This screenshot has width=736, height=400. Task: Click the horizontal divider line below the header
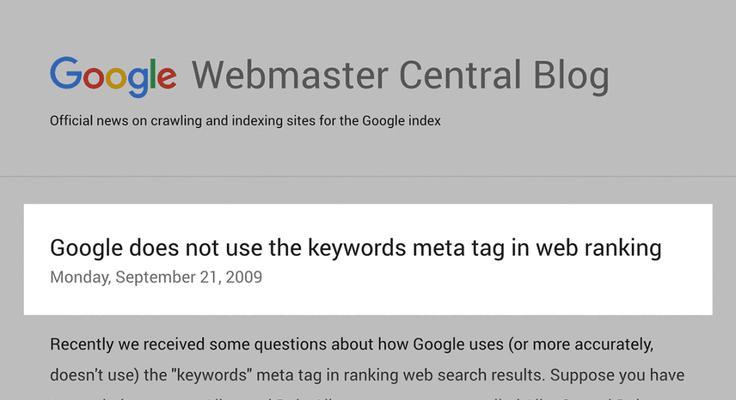pos(368,177)
